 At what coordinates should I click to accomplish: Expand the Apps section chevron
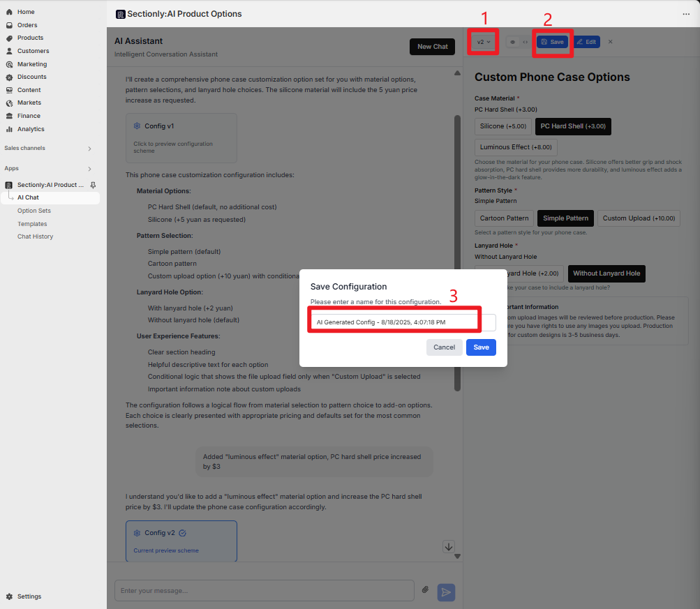pyautogui.click(x=89, y=169)
